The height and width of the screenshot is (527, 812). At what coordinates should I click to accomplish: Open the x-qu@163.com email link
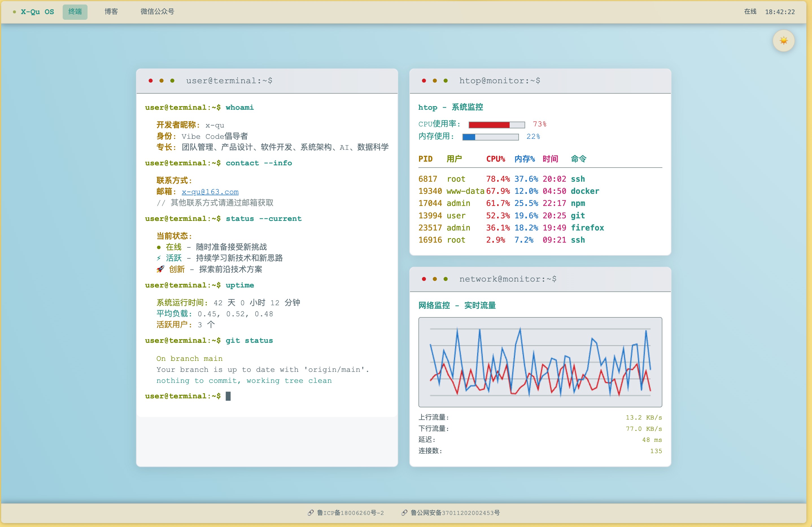click(x=210, y=192)
